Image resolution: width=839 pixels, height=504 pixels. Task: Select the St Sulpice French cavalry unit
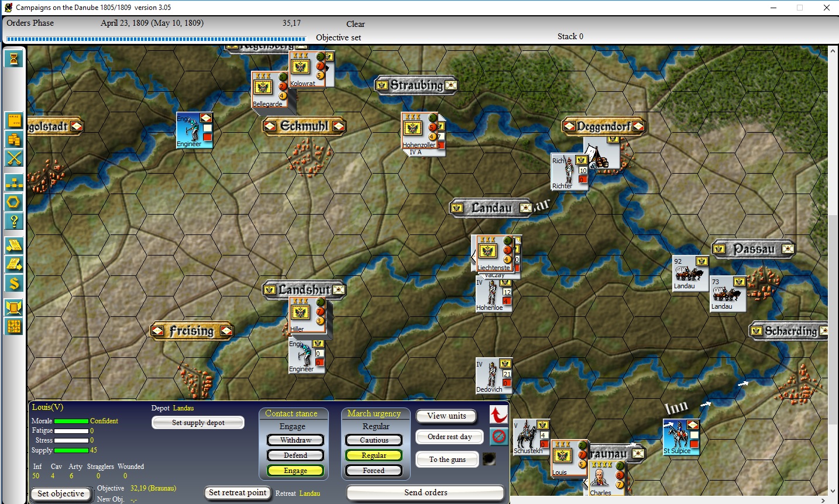click(681, 437)
